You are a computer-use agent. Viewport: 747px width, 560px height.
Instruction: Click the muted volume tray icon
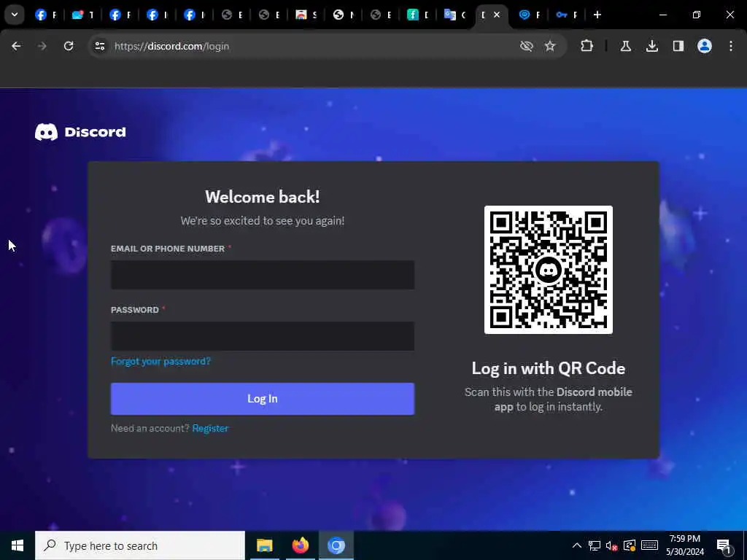(x=612, y=545)
